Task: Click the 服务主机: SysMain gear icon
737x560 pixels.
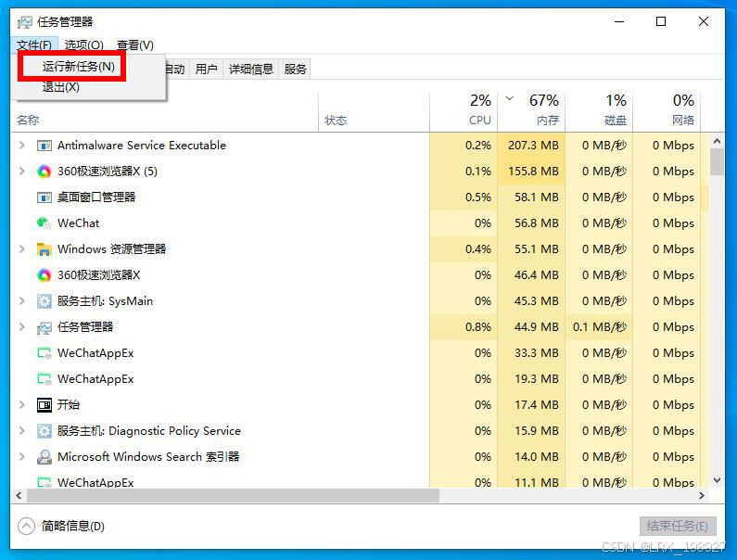Action: click(x=44, y=301)
